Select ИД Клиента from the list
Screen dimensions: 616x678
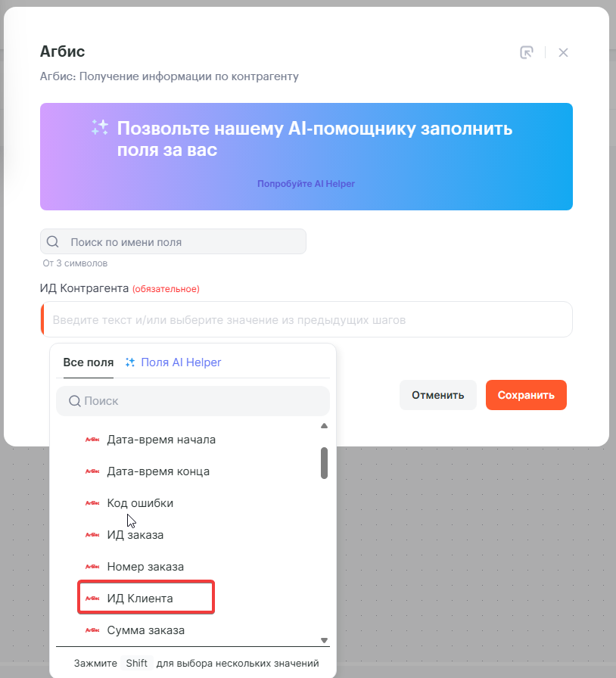[x=140, y=599]
